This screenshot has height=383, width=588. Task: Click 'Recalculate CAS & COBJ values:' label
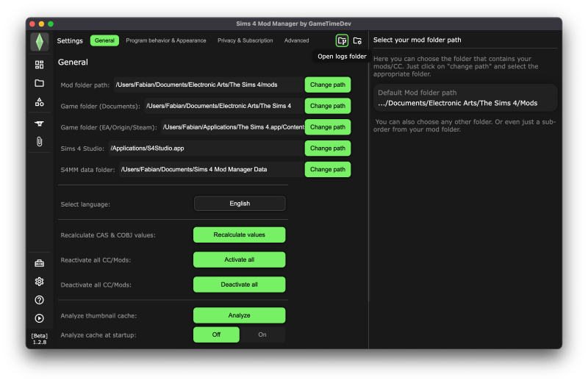pyautogui.click(x=108, y=235)
